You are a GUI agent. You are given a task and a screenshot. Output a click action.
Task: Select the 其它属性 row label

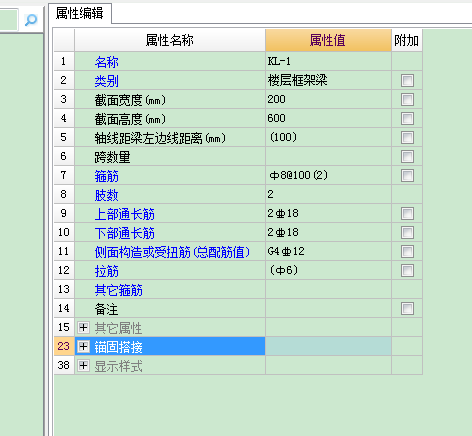(x=118, y=328)
